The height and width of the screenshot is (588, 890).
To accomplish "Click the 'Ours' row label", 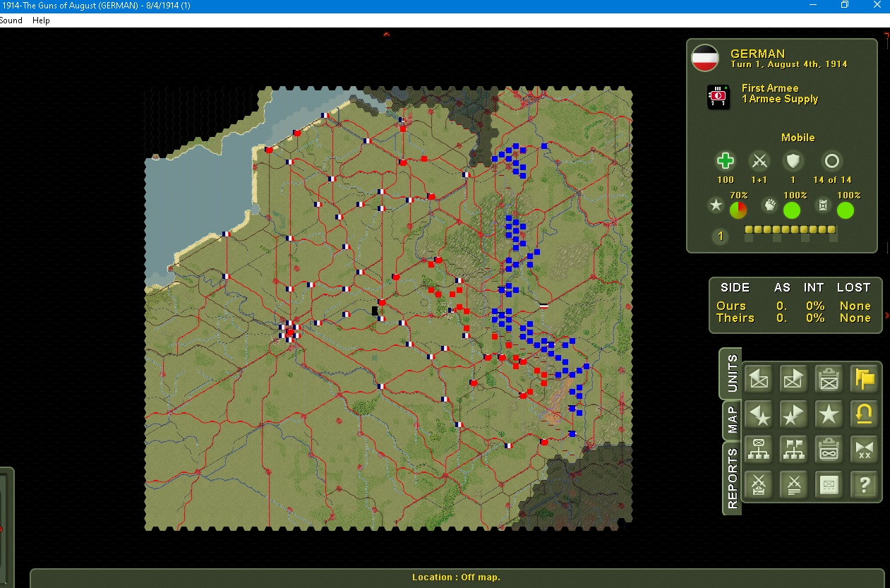I will (x=731, y=306).
